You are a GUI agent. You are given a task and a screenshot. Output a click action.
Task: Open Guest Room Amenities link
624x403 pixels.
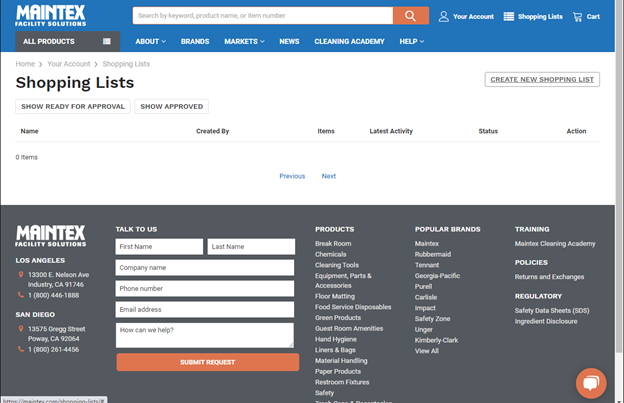point(349,328)
